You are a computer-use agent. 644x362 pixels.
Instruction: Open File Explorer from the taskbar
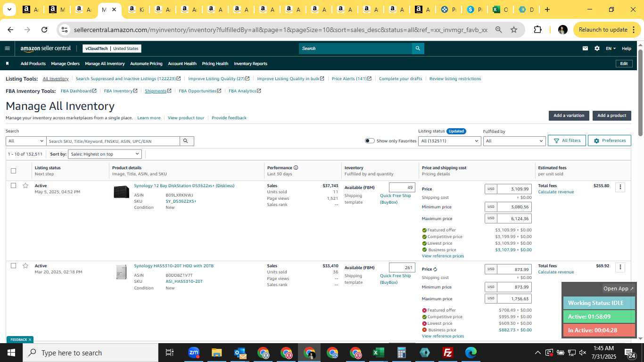pyautogui.click(x=216, y=353)
